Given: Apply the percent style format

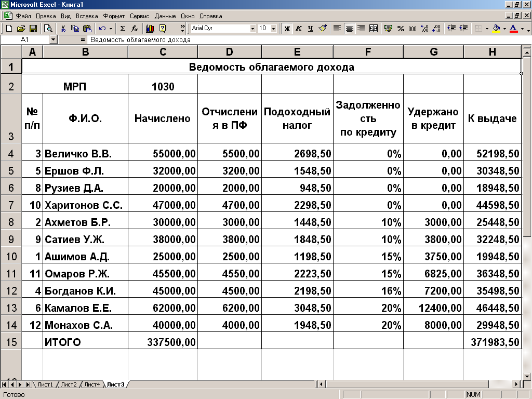Looking at the screenshot, I should 401,29.
